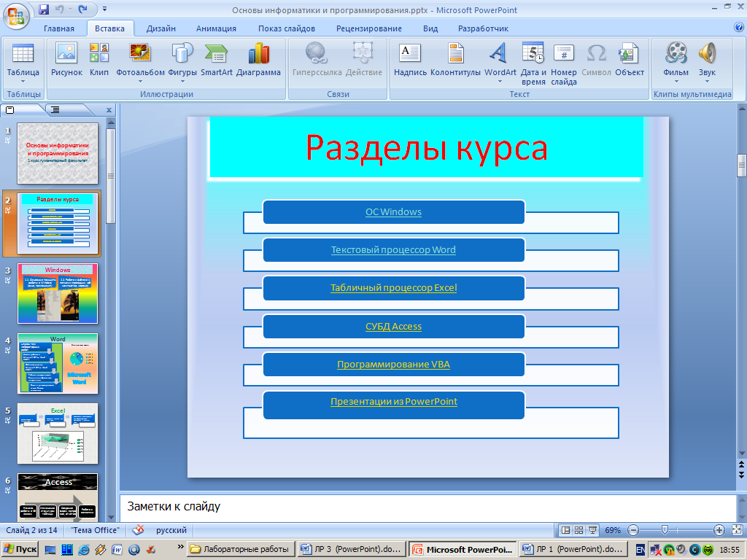Switch to slide sorter view
Viewport: 747px width, 560px height.
(578, 530)
